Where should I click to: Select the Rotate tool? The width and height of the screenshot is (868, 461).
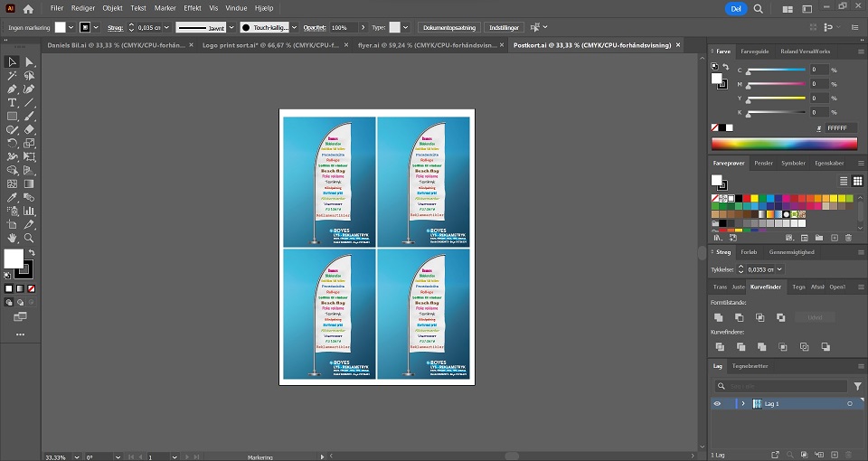(x=12, y=144)
